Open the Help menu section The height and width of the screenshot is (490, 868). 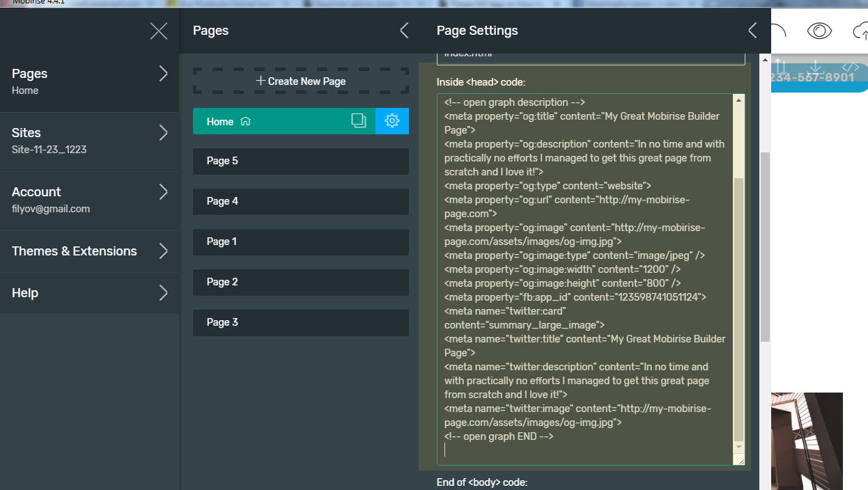[x=89, y=293]
